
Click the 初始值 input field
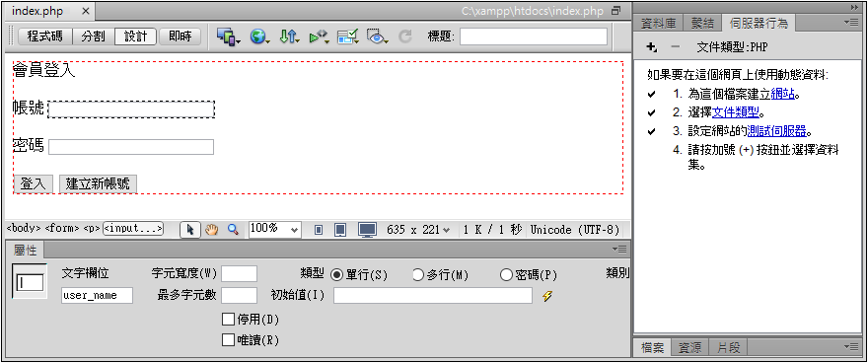(433, 296)
